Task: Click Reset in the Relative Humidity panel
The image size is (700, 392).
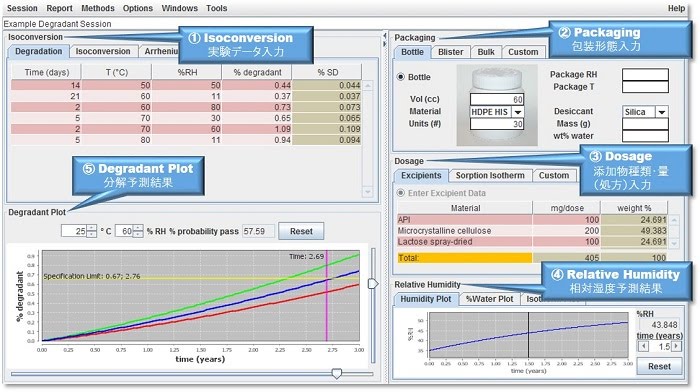Action: click(659, 367)
